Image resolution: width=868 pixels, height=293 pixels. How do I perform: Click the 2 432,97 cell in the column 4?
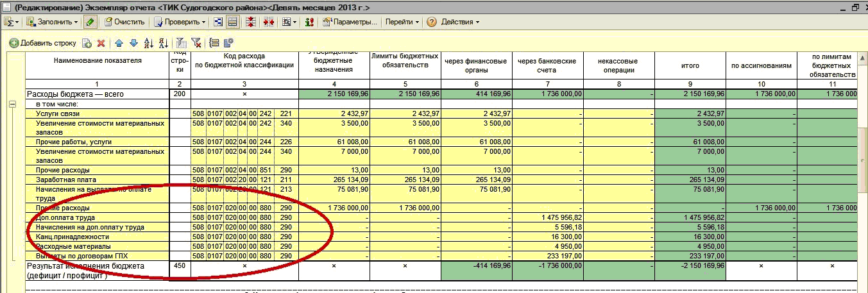[x=334, y=113]
